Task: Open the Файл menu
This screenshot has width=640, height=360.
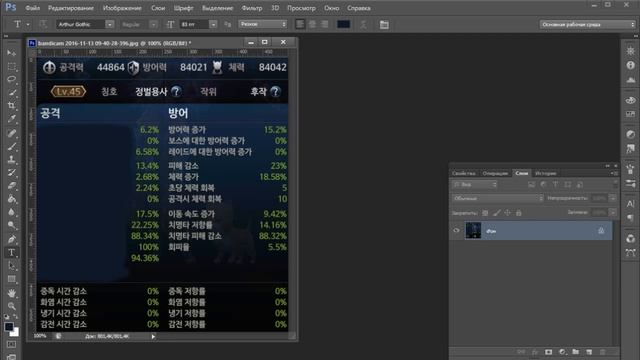Action: [32, 8]
